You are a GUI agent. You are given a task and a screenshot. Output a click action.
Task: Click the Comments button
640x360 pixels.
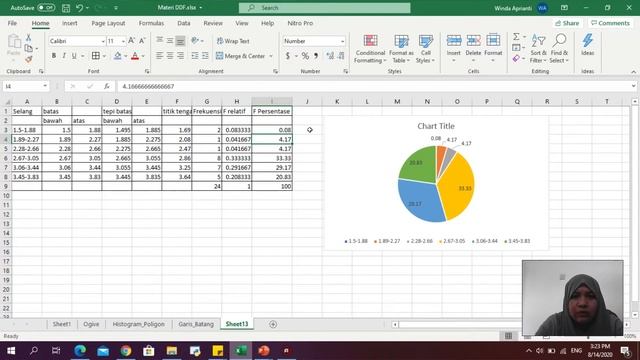(x=610, y=23)
